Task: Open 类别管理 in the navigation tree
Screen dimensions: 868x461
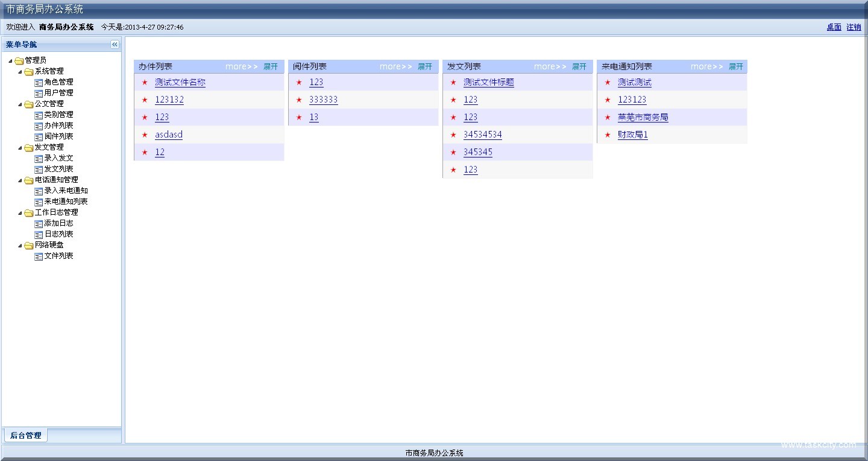Action: pos(58,115)
